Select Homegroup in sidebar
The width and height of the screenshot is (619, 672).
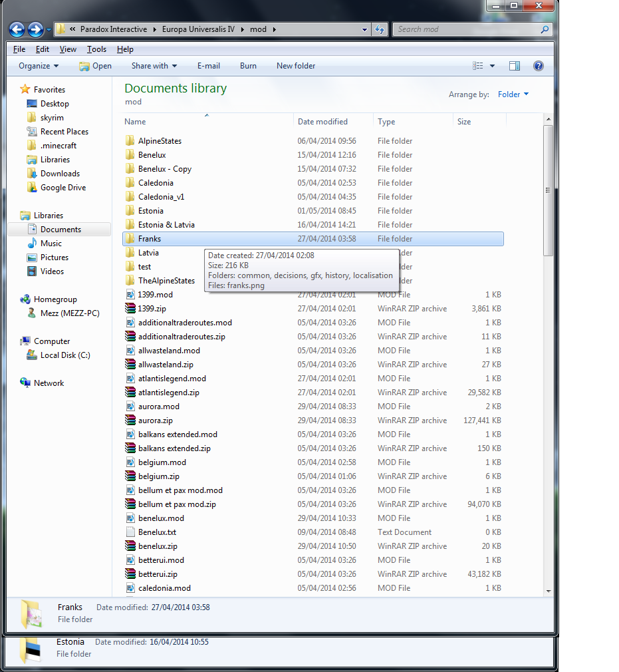click(x=55, y=299)
